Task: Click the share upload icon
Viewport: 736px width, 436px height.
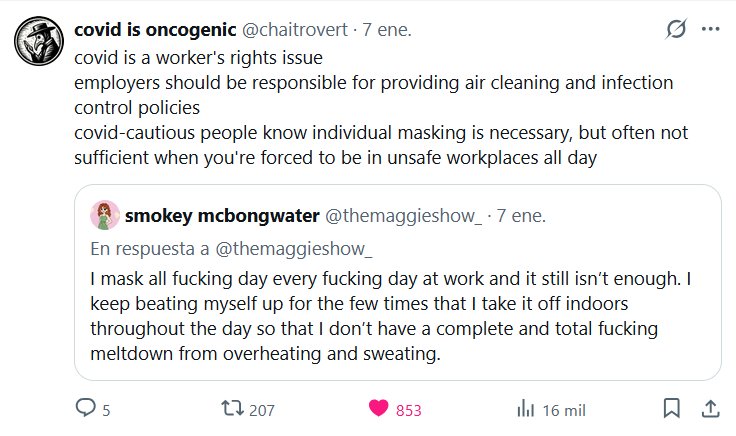Action: tap(709, 408)
